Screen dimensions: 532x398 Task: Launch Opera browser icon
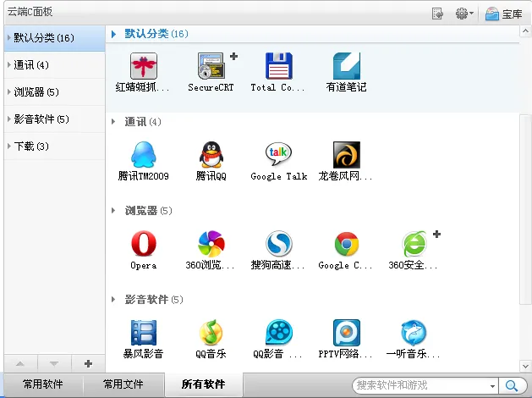[144, 244]
